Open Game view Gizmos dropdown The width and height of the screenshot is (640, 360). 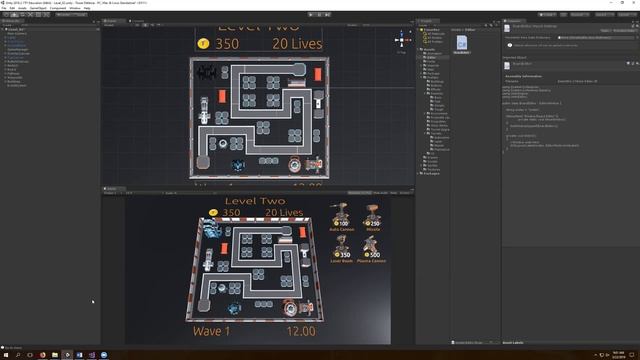[x=405, y=193]
